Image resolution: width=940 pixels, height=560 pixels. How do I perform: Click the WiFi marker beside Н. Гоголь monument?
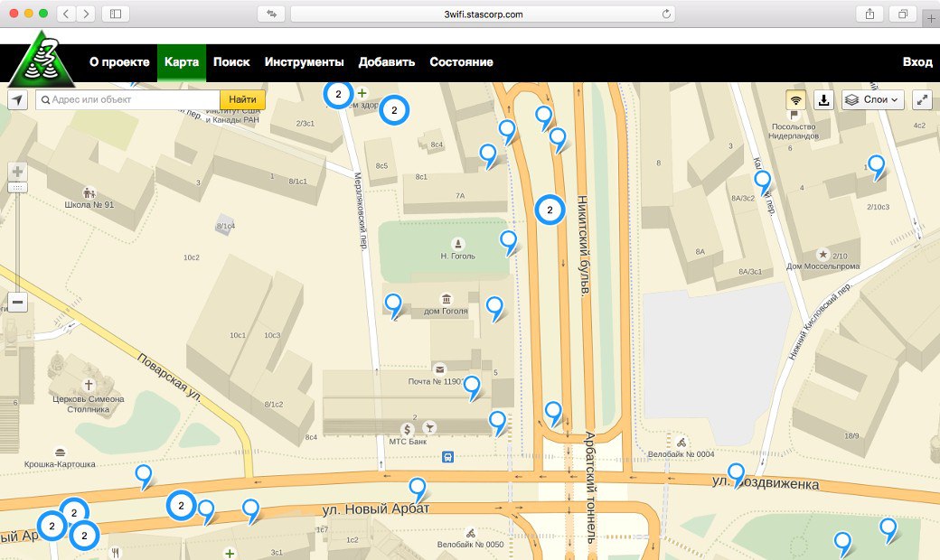[x=508, y=241]
